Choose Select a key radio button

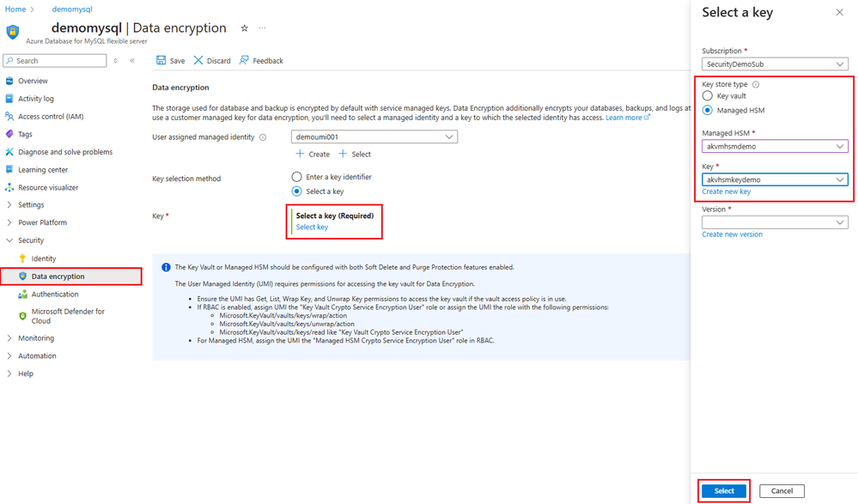point(296,191)
